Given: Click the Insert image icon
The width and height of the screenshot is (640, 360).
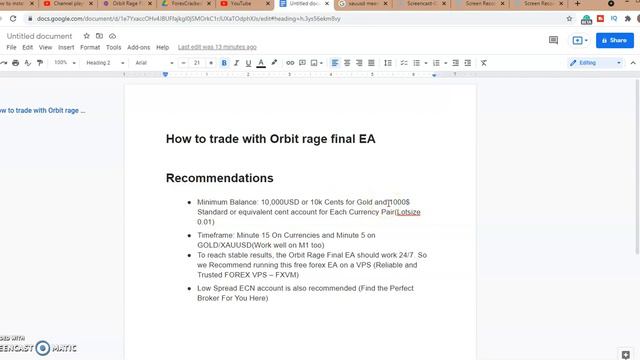Looking at the screenshot, I should (314, 63).
